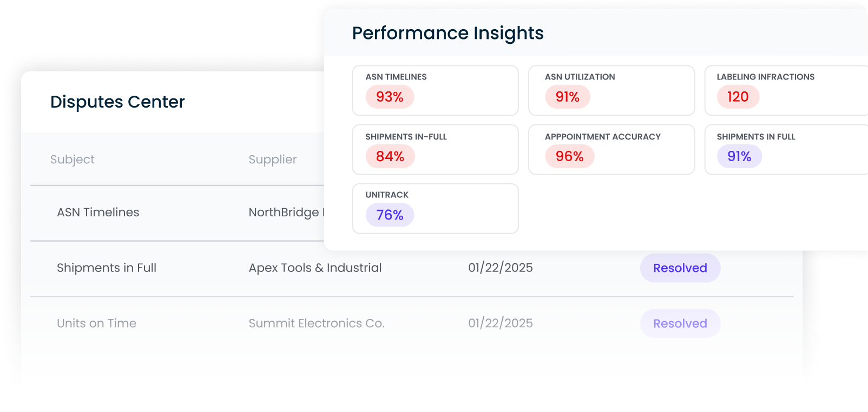
Task: Open the Shipments in Full dispute
Action: coord(107,268)
